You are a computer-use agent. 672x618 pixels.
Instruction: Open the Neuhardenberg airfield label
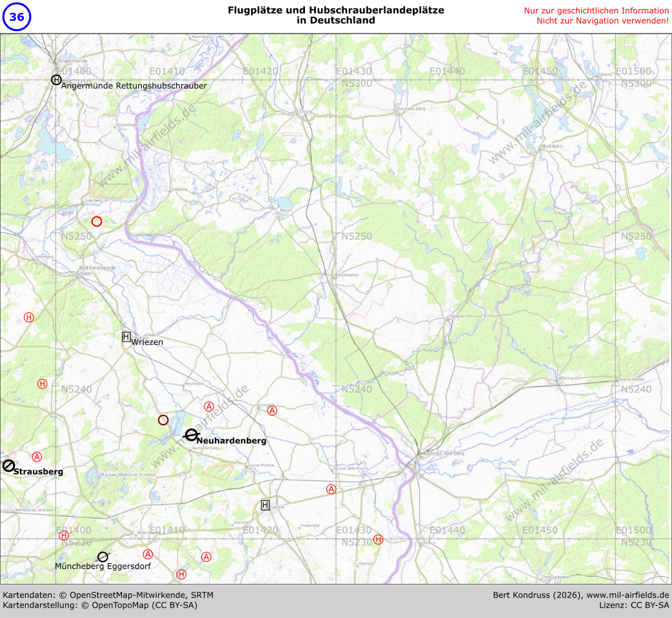232,441
